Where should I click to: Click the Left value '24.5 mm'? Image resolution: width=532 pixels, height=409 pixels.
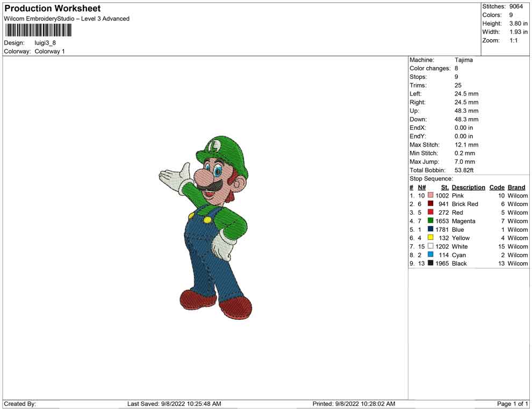pyautogui.click(x=466, y=94)
